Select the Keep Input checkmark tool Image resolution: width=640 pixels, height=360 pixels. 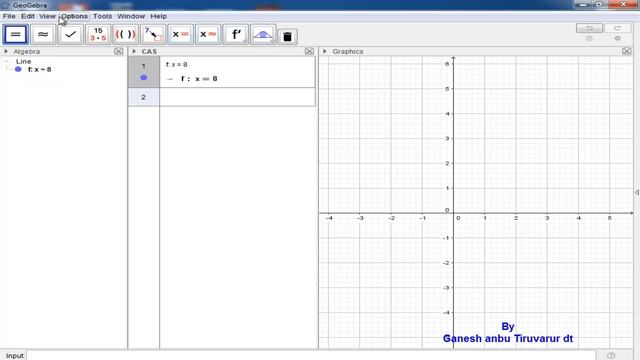coord(70,35)
